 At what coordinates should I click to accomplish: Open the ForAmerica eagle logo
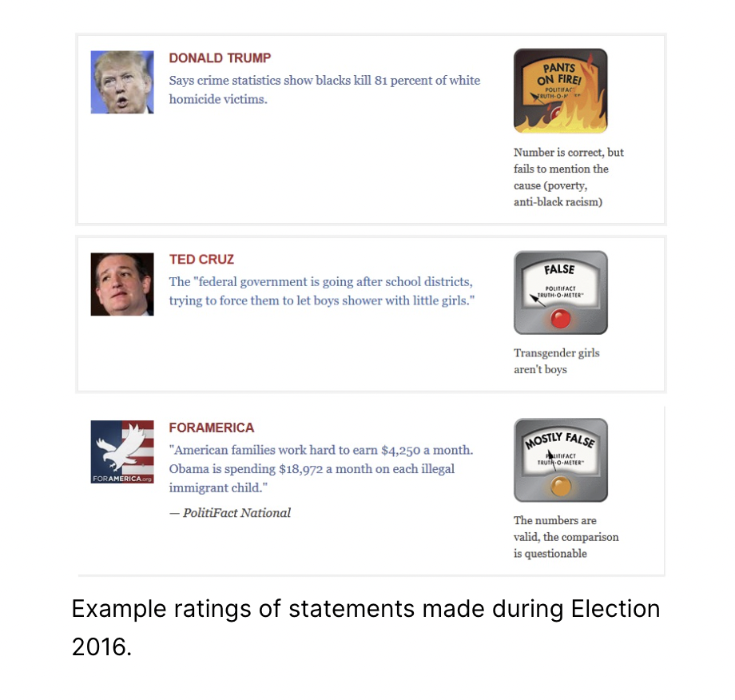[x=122, y=452]
